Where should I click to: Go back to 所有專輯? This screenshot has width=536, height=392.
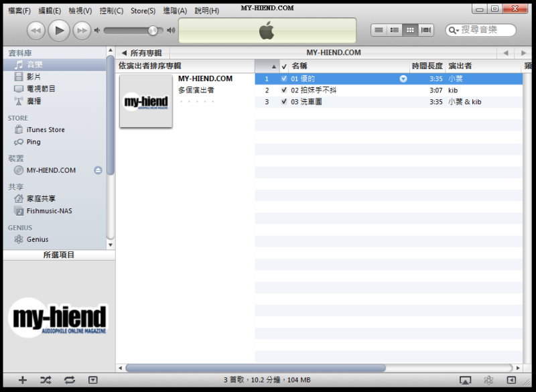pyautogui.click(x=141, y=53)
